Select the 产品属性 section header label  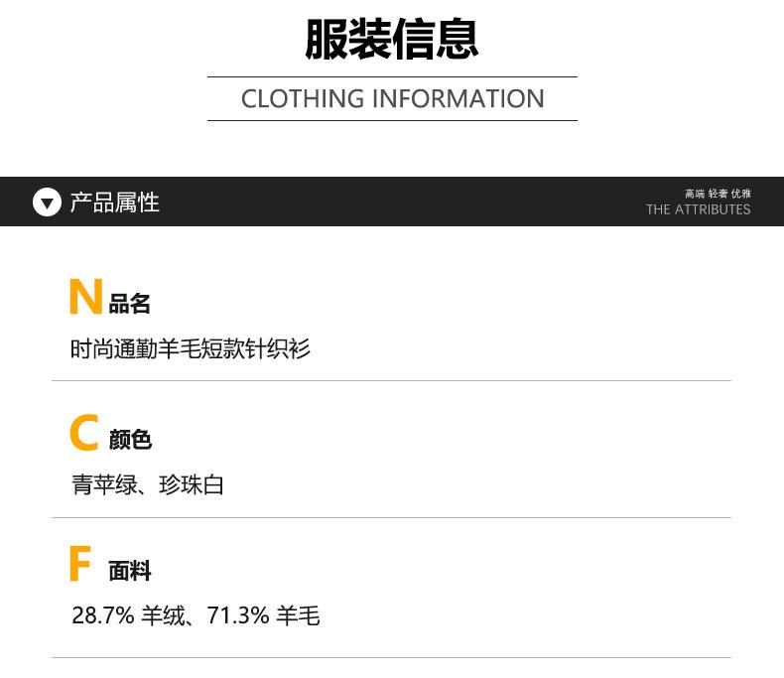[x=114, y=203]
